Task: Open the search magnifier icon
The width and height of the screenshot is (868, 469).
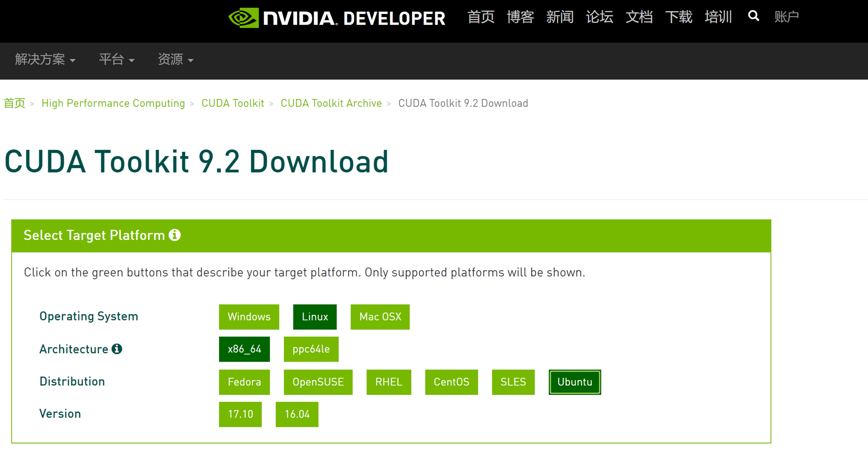Action: point(753,16)
